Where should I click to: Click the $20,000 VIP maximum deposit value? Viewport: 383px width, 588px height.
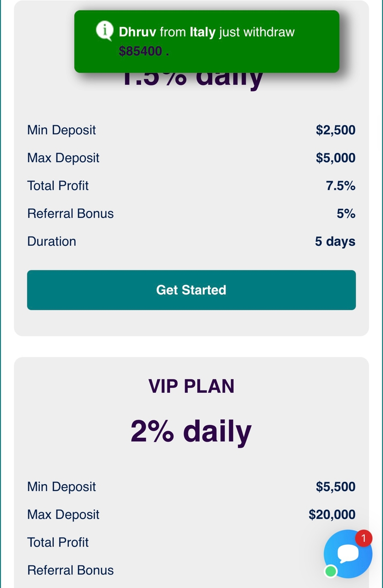[x=332, y=514]
